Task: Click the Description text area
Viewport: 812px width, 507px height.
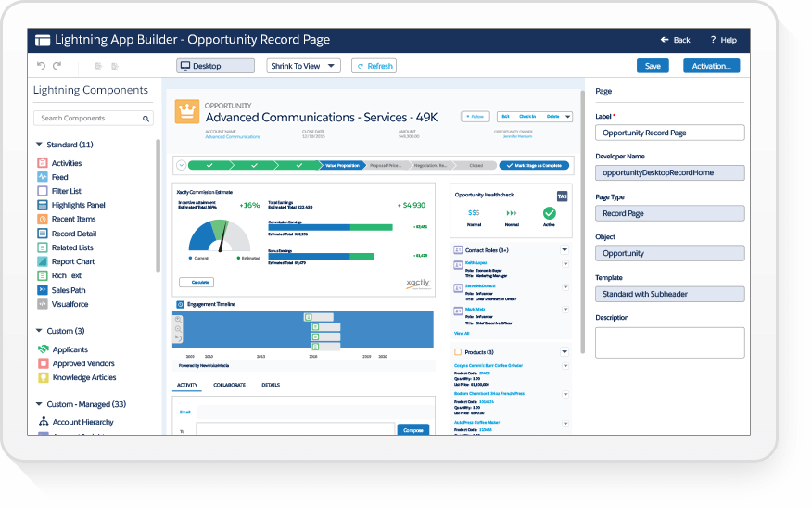Action: pos(669,343)
